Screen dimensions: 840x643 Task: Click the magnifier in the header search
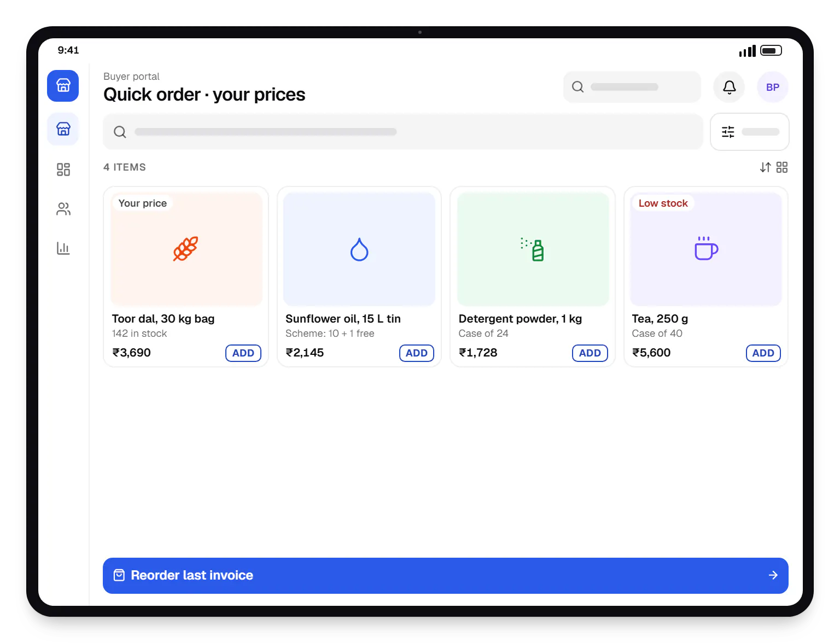pos(578,87)
